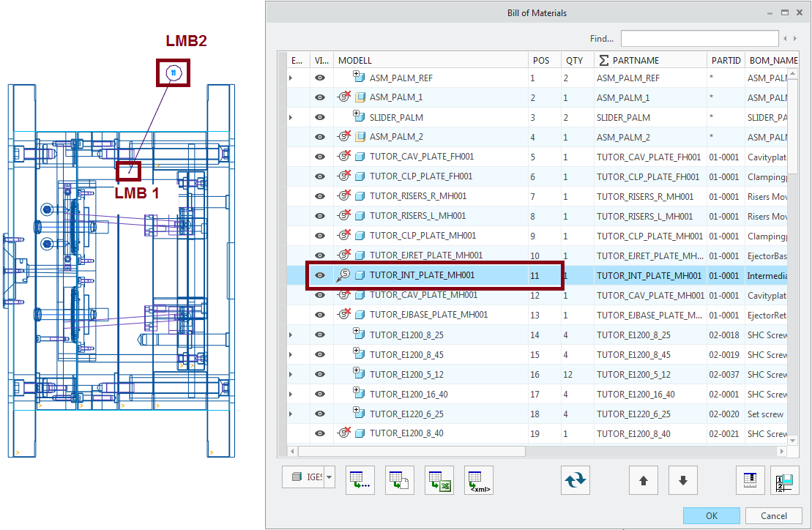
Task: Click the status icon of TUTOR_CLP_PLATE_FH001
Action: (x=344, y=176)
